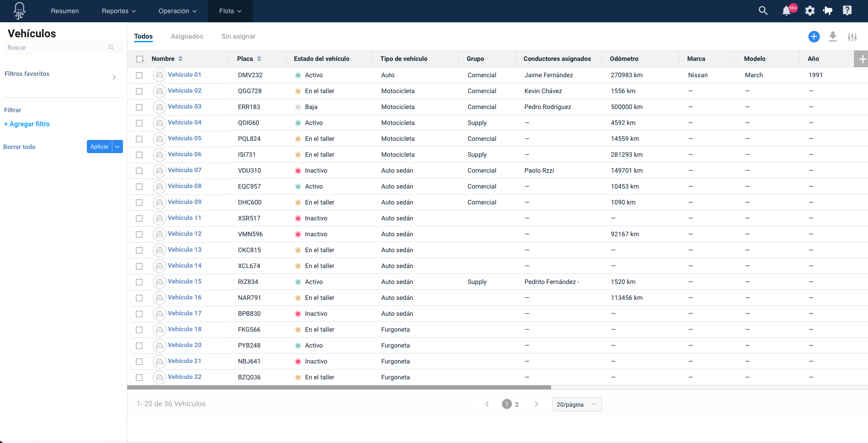This screenshot has height=443, width=868.
Task: Click the Aplicar button
Action: tap(99, 147)
